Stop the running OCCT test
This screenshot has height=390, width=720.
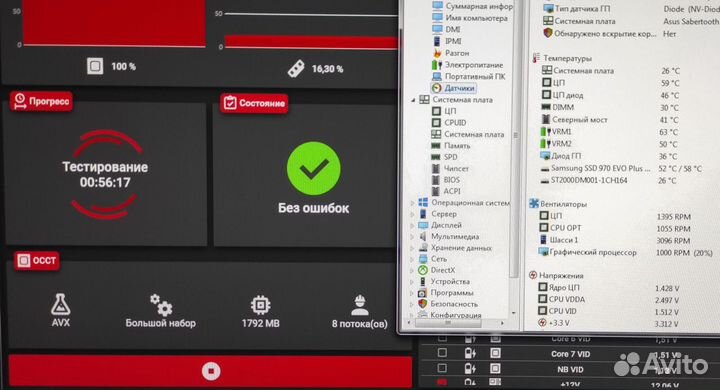point(211,371)
